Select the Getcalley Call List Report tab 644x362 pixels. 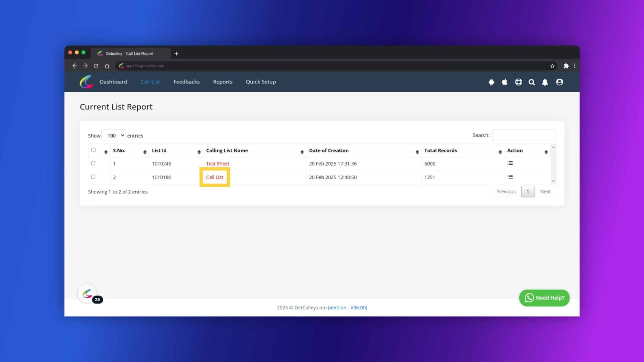tap(130, 54)
